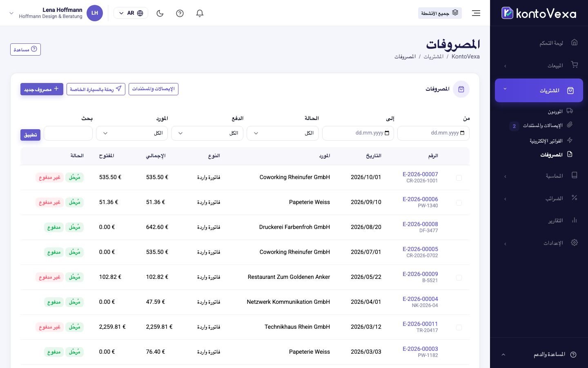Click the إلى end date field
The image size is (588, 368).
[358, 133]
